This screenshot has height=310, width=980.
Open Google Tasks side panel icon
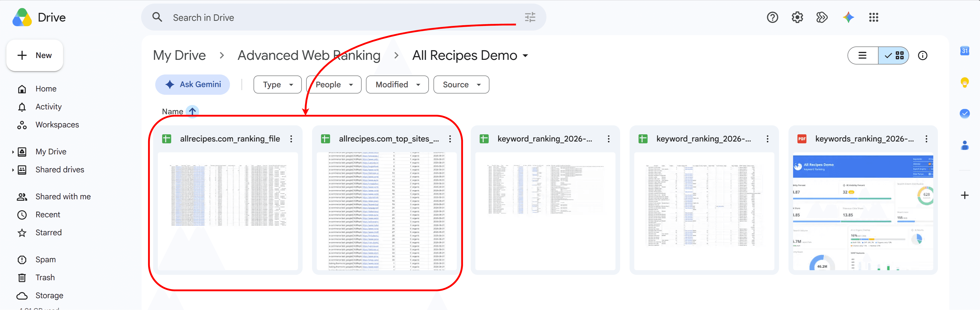pos(964,113)
